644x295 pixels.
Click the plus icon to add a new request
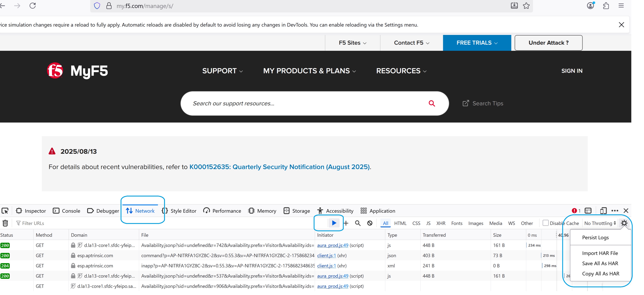coord(346,223)
